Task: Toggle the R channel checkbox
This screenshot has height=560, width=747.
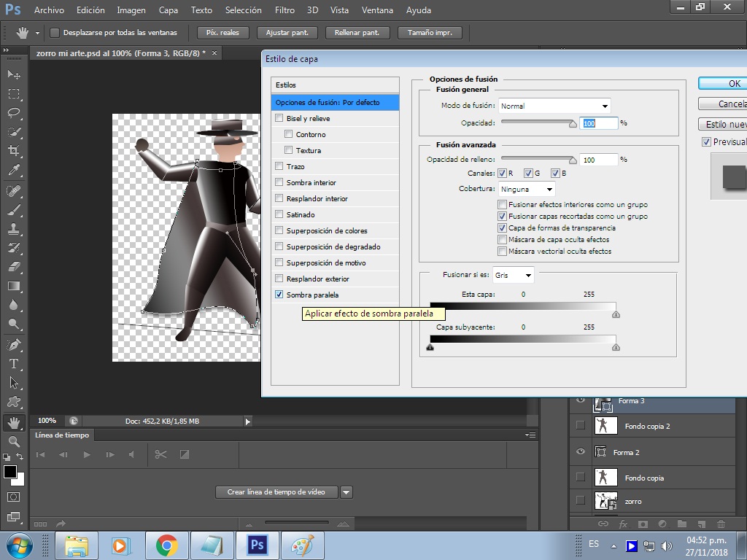Action: [x=502, y=173]
